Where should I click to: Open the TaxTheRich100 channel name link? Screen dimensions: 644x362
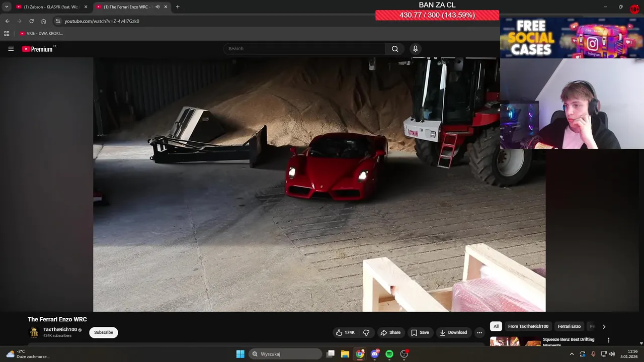(x=60, y=330)
